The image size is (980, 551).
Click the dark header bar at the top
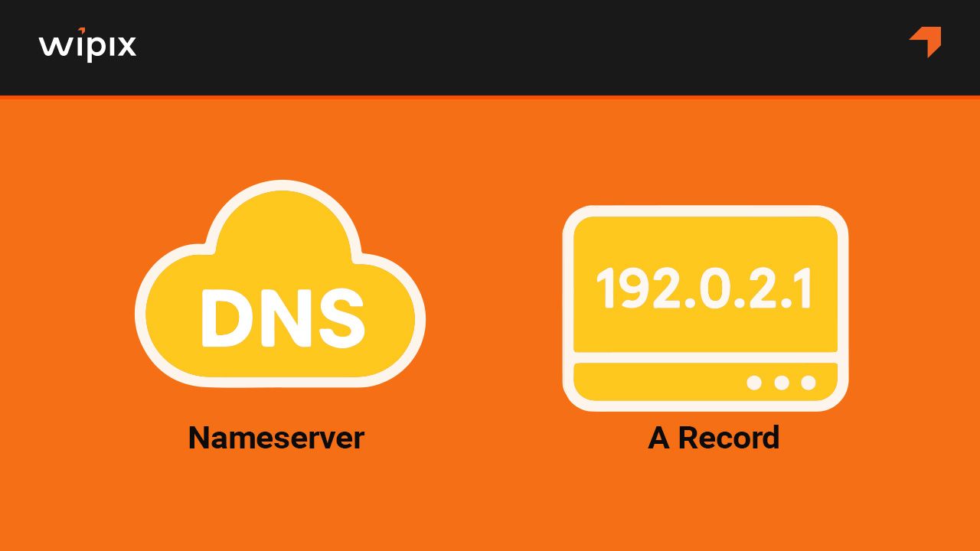coord(490,46)
